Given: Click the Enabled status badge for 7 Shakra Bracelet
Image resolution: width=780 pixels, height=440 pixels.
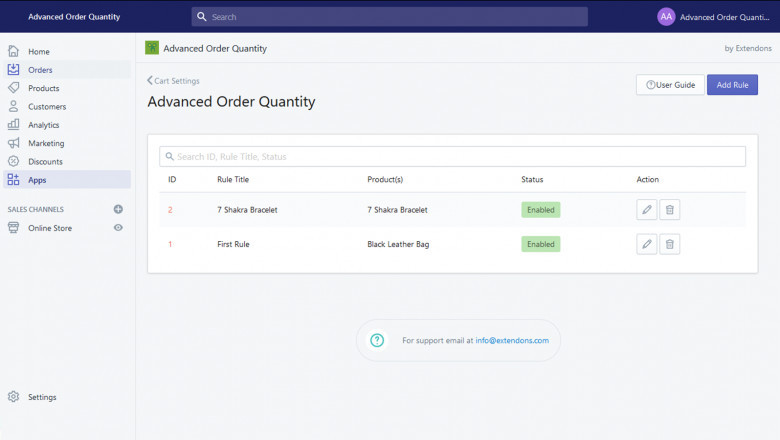Looking at the screenshot, I should [x=540, y=210].
